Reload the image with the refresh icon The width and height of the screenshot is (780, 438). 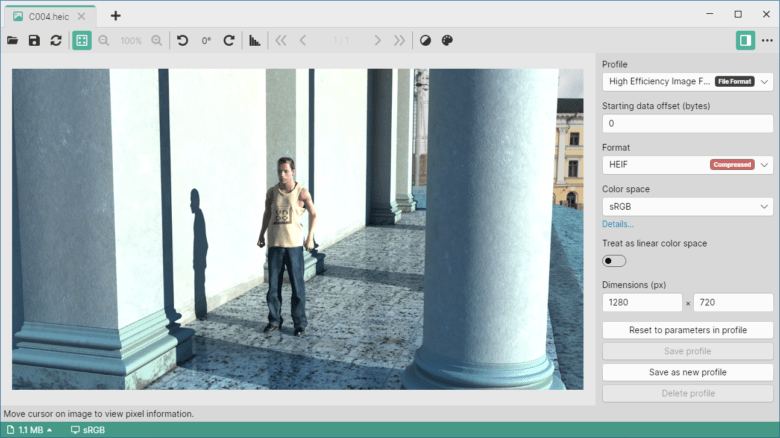pos(56,40)
